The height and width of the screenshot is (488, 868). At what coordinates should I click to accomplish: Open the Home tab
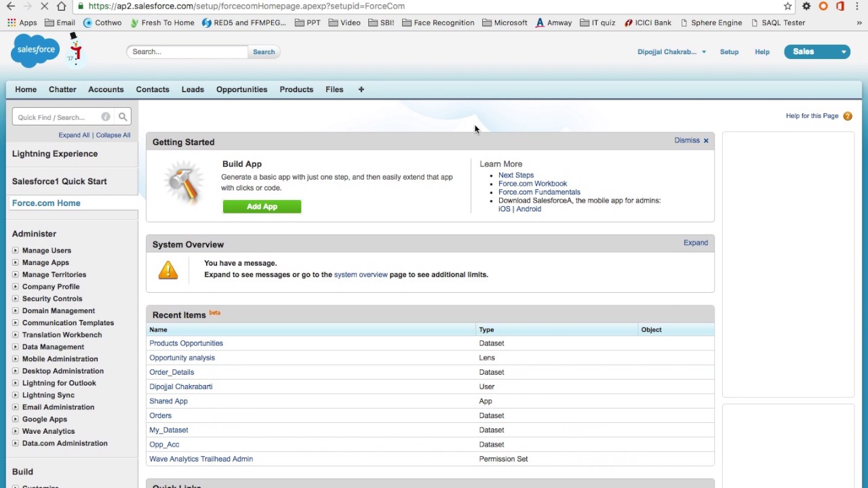tap(26, 89)
